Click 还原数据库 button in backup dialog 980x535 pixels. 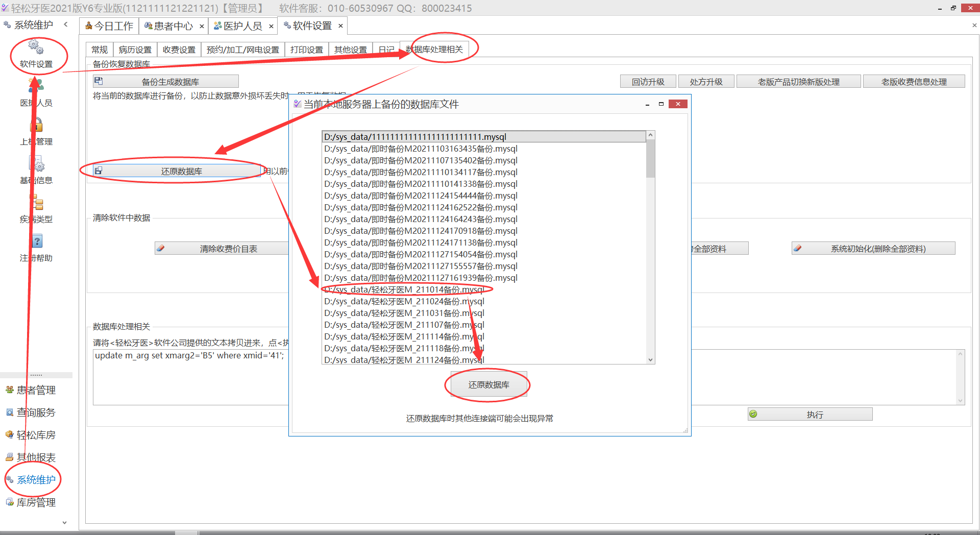pyautogui.click(x=488, y=385)
